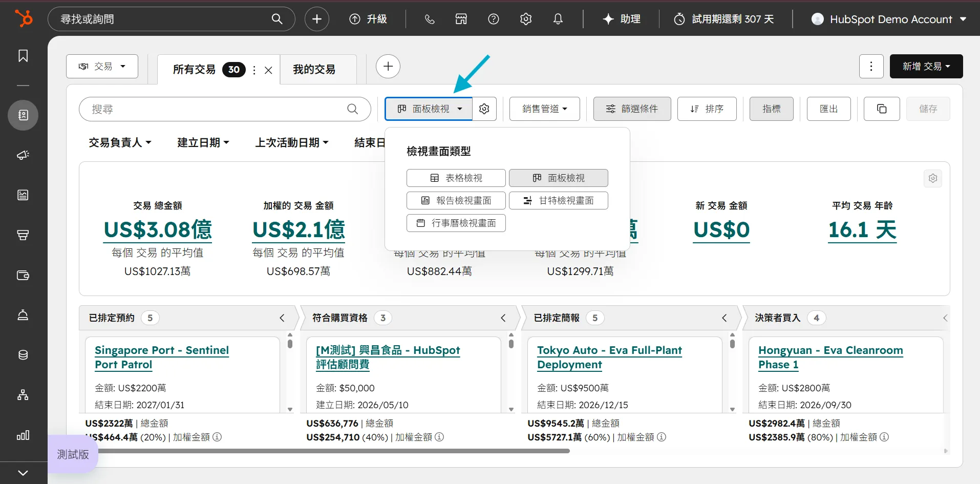This screenshot has width=980, height=484.
Task: Click the 匯出 export button
Action: coord(828,109)
